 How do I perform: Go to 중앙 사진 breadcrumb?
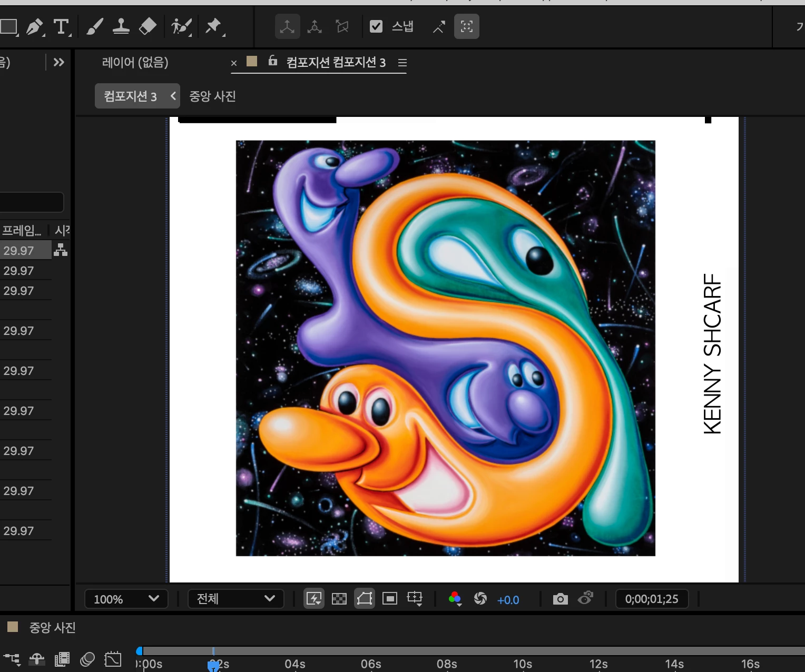tap(212, 96)
